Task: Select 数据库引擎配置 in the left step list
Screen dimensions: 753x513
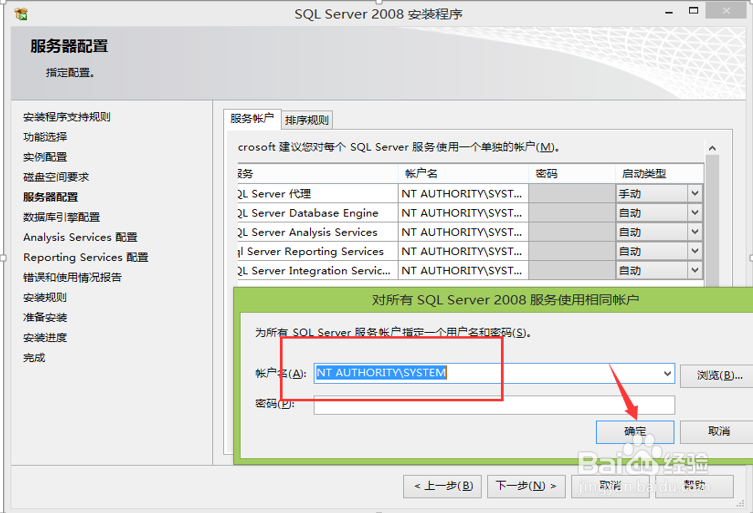Action: 61,218
